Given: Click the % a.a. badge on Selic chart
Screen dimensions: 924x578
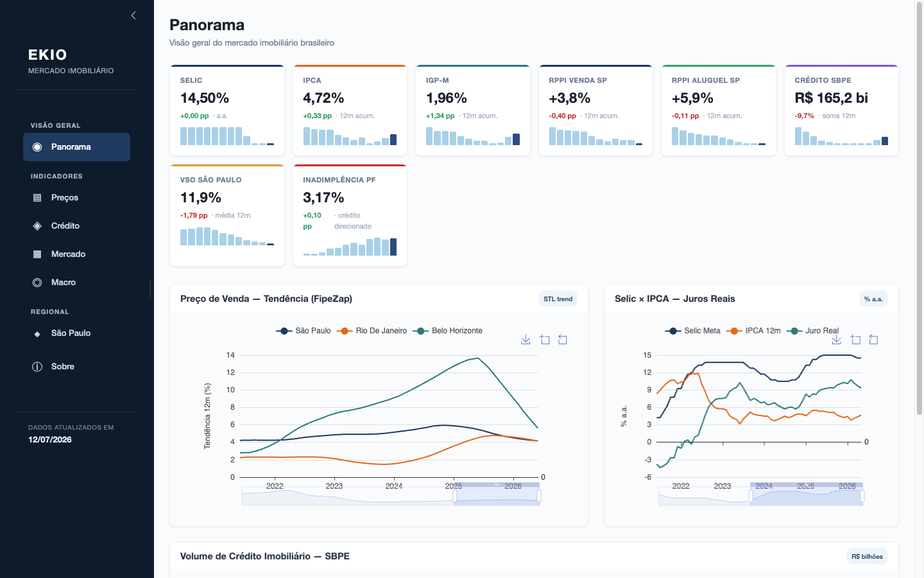Looking at the screenshot, I should coord(873,299).
